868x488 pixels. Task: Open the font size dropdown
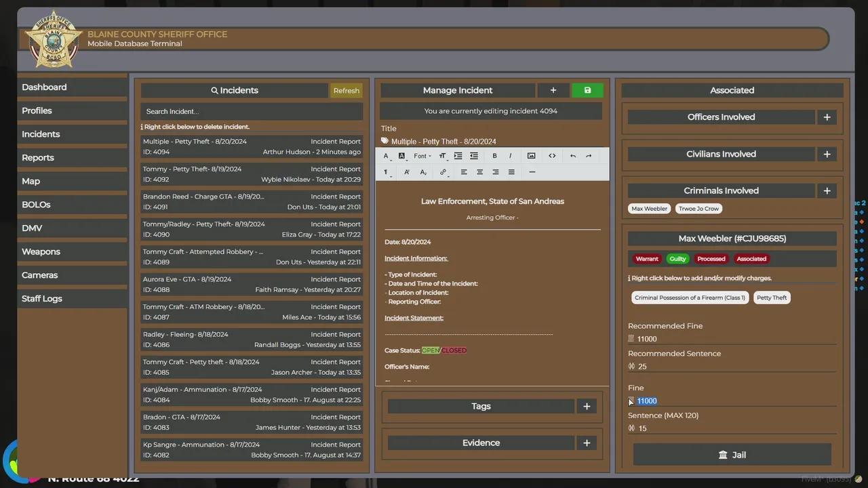click(x=443, y=156)
